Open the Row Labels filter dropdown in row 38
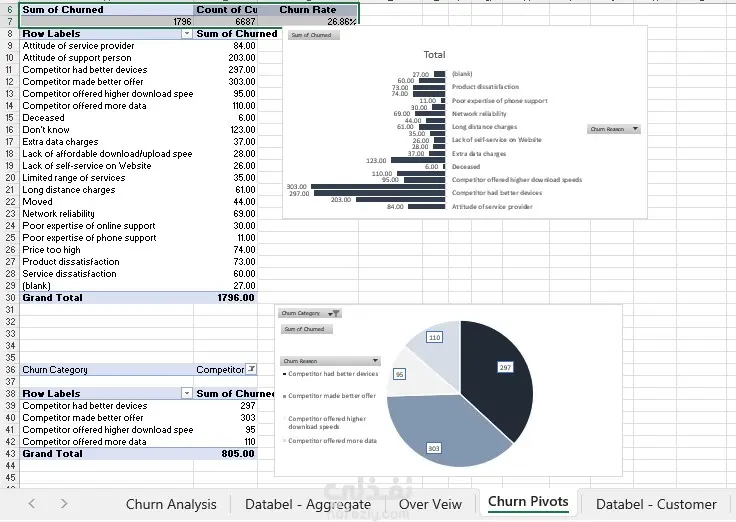Image resolution: width=736 pixels, height=522 pixels. coord(186,393)
